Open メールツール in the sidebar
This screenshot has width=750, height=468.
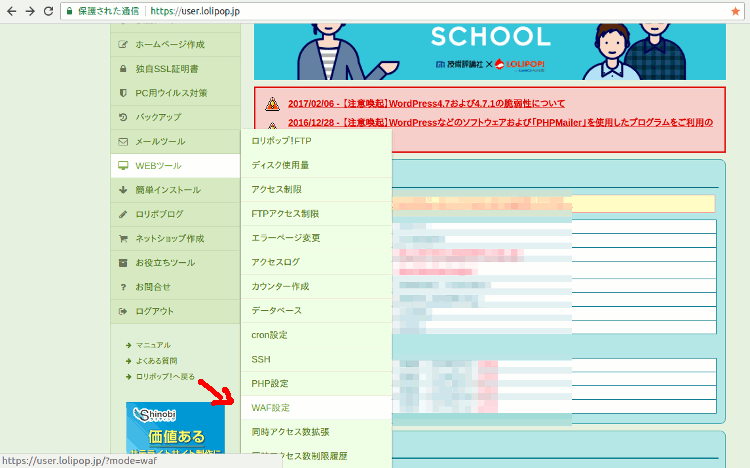coord(175,142)
